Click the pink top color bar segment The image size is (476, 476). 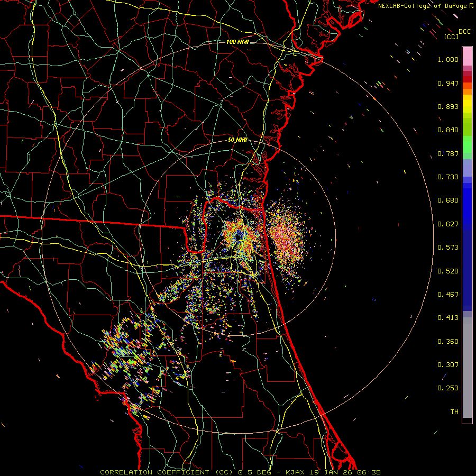[467, 57]
